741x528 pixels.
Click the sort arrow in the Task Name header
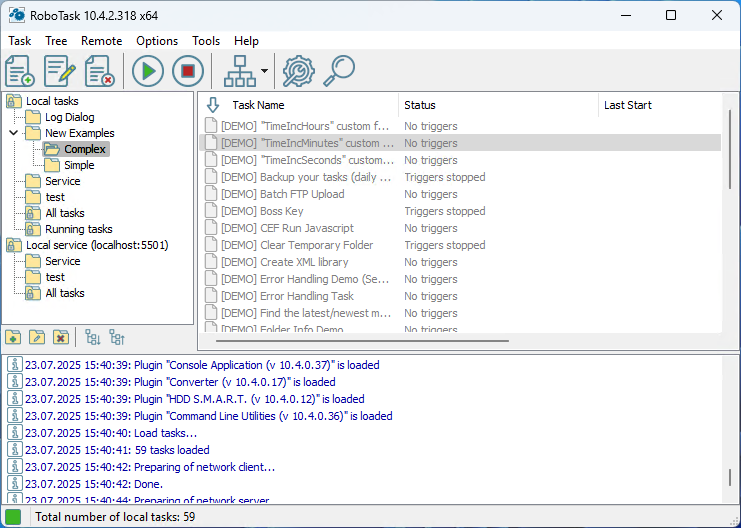(213, 105)
